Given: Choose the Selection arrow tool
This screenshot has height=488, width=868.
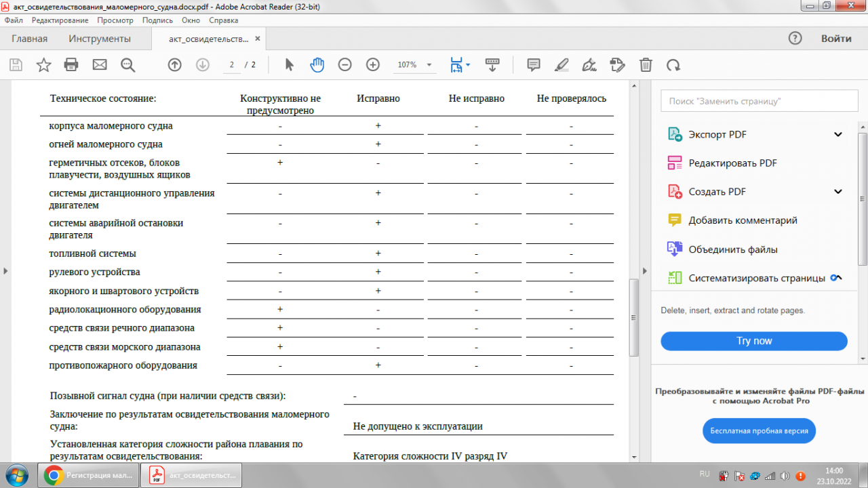Looking at the screenshot, I should 290,65.
